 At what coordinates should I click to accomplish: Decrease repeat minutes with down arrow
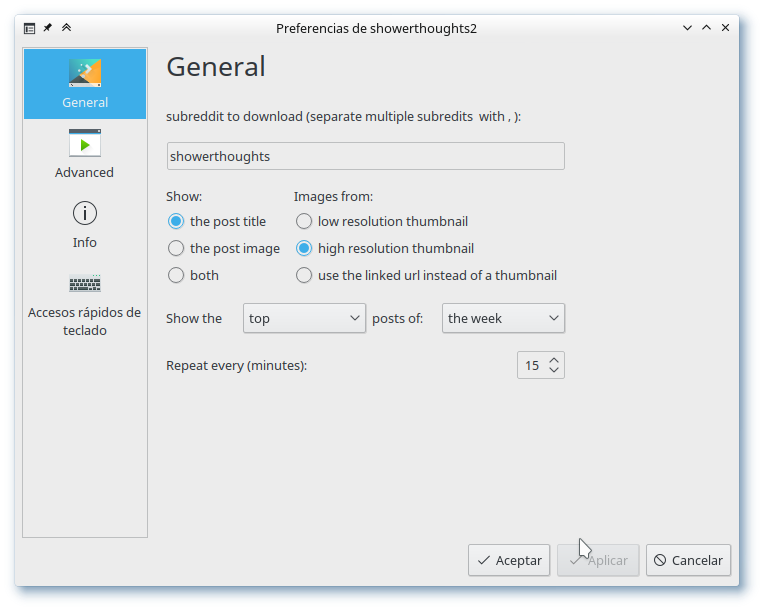tap(554, 370)
